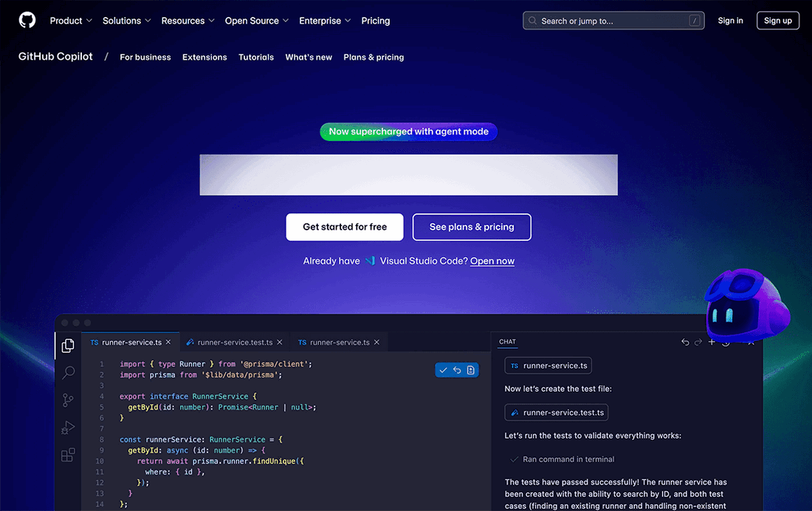
Task: Click the document icon in blue editor toolbar
Action: 471,370
